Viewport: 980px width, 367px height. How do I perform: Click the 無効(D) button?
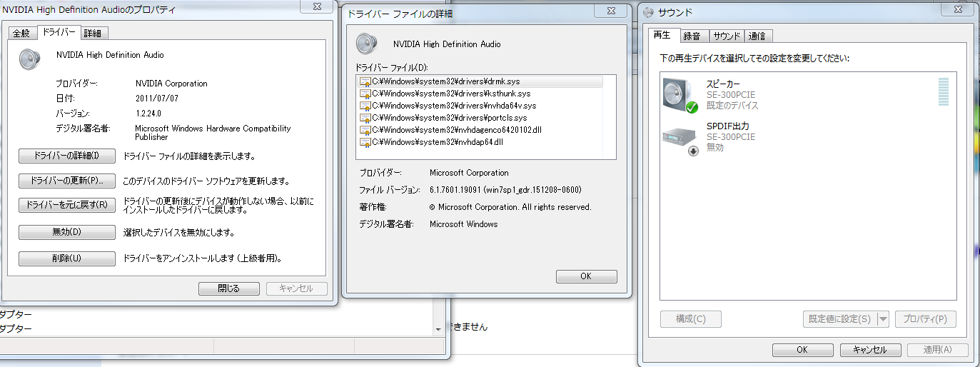pyautogui.click(x=67, y=232)
